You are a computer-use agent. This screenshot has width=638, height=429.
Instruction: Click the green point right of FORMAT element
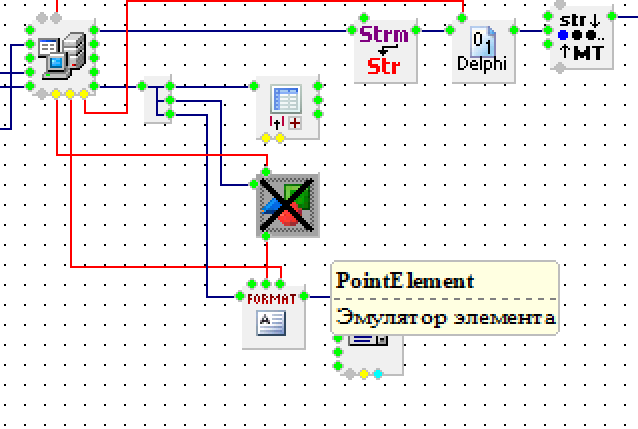[306, 296]
